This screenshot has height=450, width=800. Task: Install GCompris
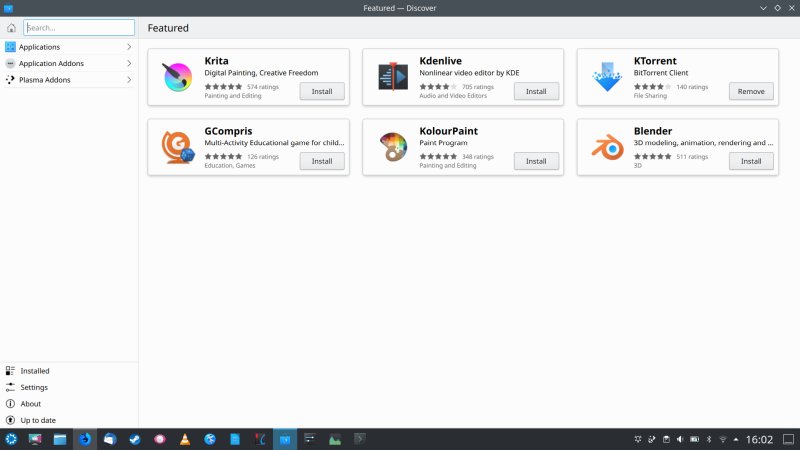coord(322,161)
